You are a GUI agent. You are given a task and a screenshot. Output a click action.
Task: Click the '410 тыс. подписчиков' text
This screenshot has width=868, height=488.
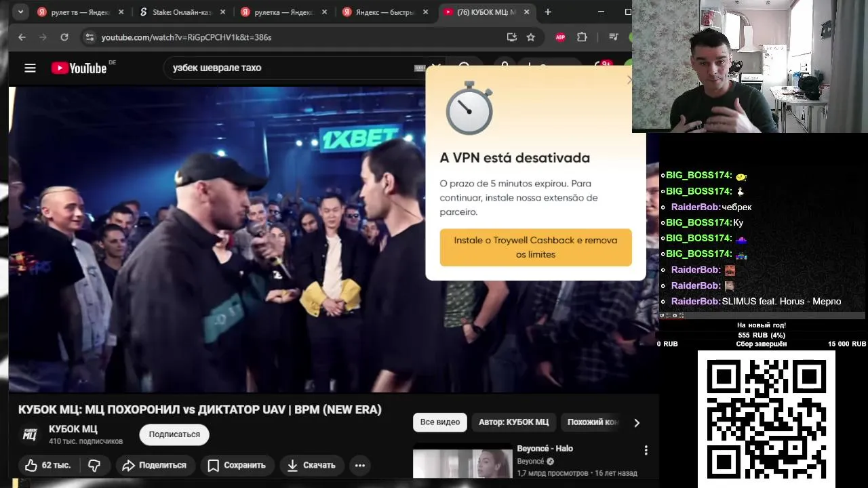tap(86, 441)
